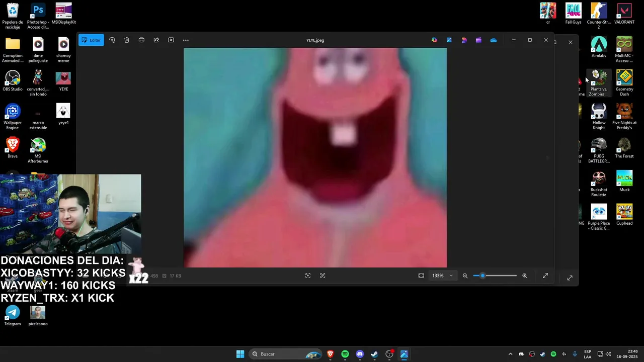Select the Cuphead game shortcut
The width and height of the screenshot is (644, 362).
(x=624, y=215)
